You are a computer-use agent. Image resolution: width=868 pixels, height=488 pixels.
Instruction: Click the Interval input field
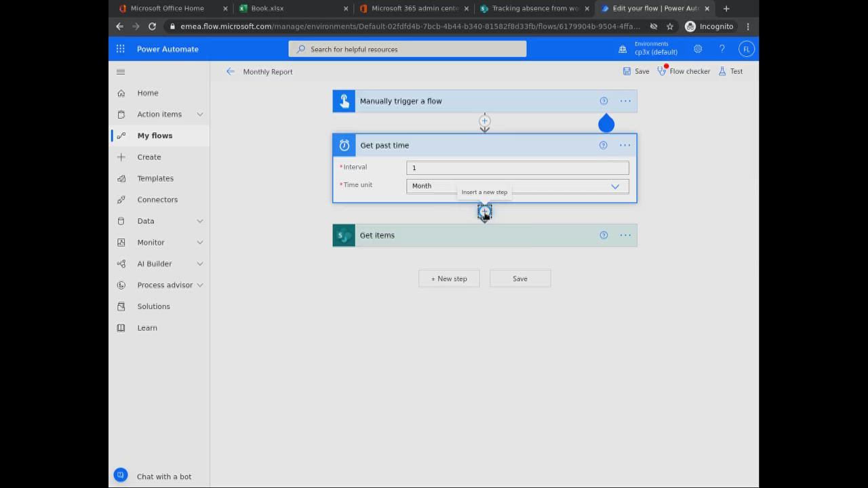[x=517, y=168]
